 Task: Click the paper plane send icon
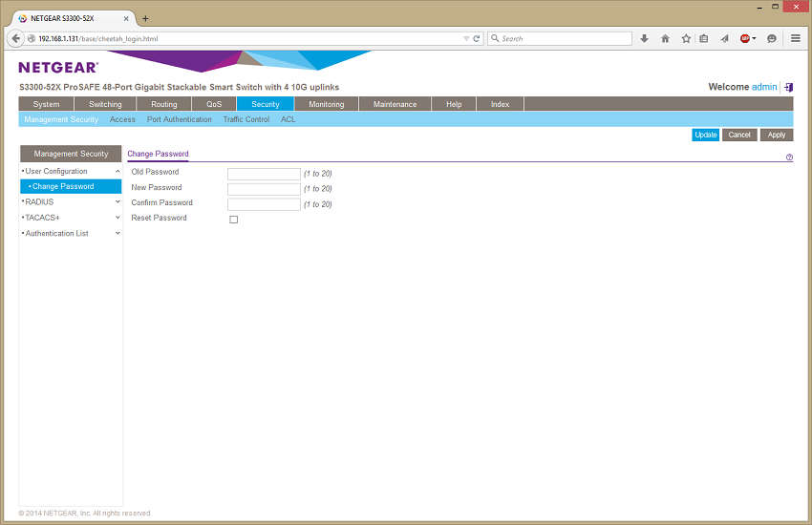point(724,38)
